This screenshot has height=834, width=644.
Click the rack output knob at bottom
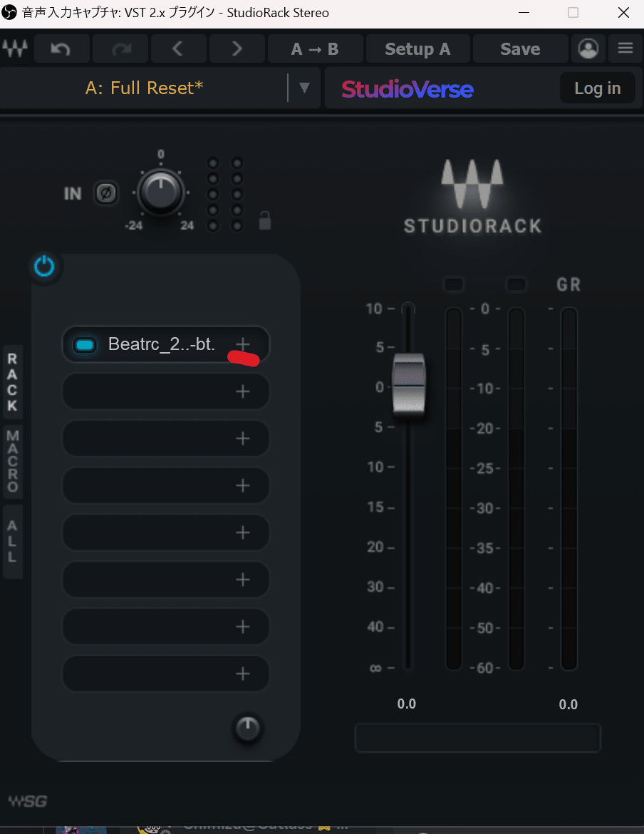(248, 728)
